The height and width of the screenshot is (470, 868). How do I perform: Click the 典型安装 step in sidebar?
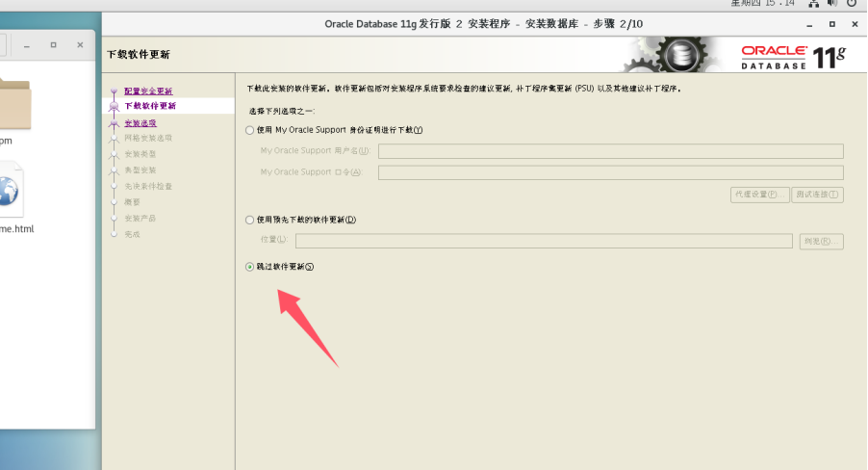[x=140, y=170]
